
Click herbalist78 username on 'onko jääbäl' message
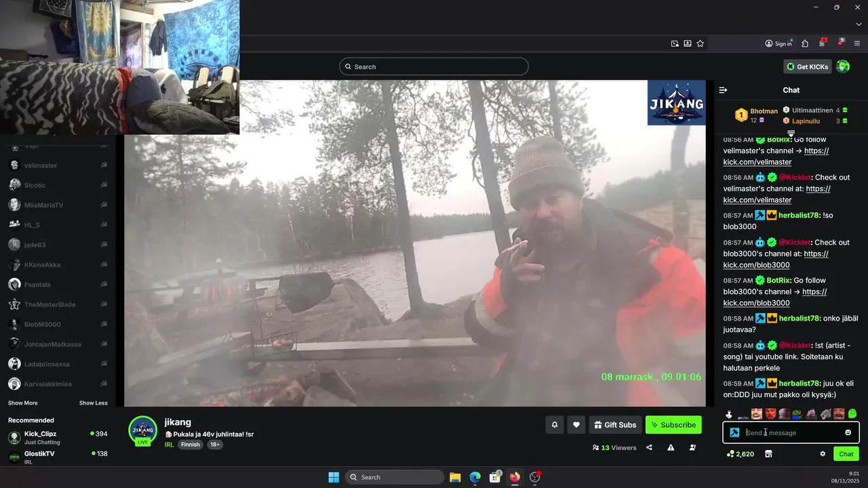point(799,319)
